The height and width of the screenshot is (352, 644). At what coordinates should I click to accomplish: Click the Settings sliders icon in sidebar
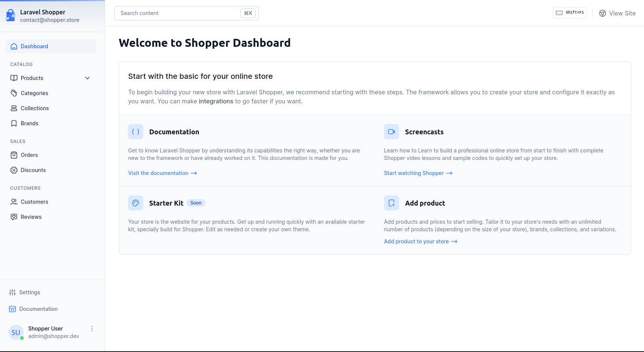pyautogui.click(x=12, y=292)
